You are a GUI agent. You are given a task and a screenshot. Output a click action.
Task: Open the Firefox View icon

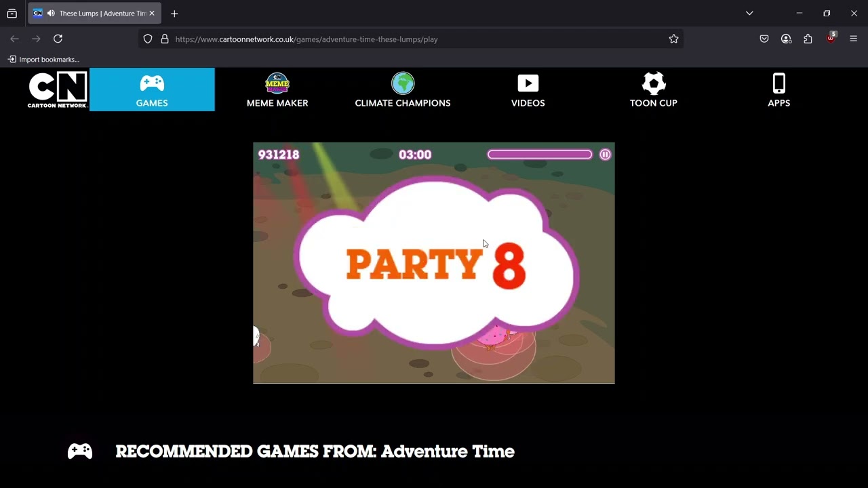click(x=12, y=14)
